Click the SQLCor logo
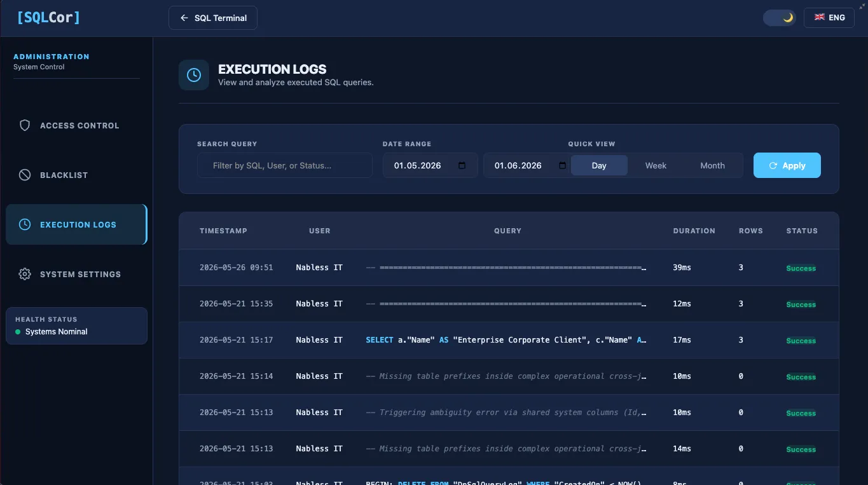Screen dimensions: 868x485 pyautogui.click(x=49, y=17)
